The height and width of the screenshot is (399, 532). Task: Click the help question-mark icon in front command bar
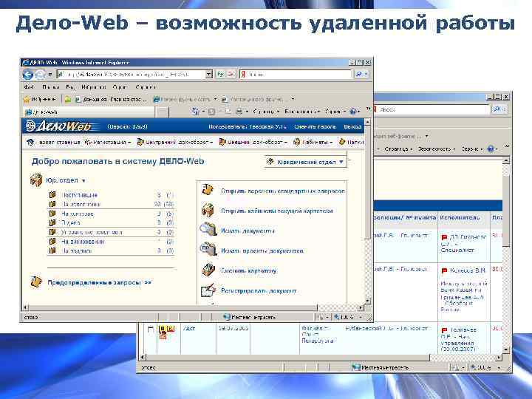(x=353, y=112)
